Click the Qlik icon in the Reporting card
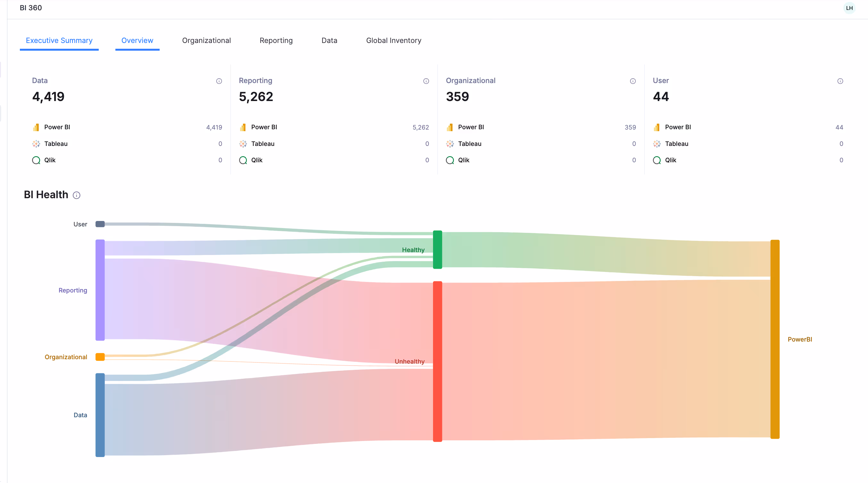This screenshot has width=868, height=483. pos(243,160)
